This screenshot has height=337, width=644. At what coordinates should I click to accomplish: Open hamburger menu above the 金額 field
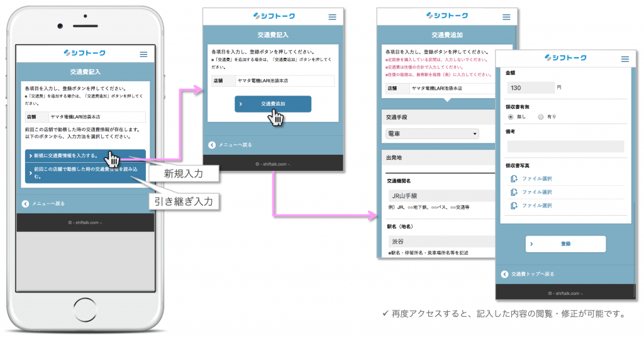[x=625, y=58]
